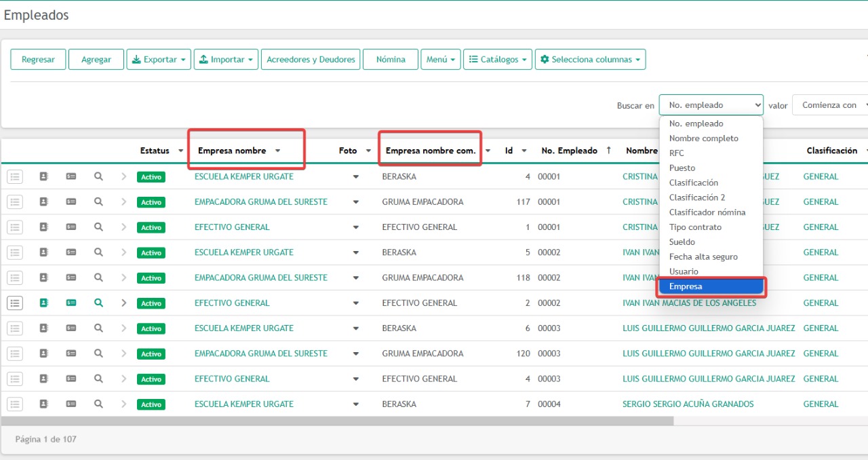Choose RFC in search field list
The height and width of the screenshot is (460, 868).
(x=711, y=153)
